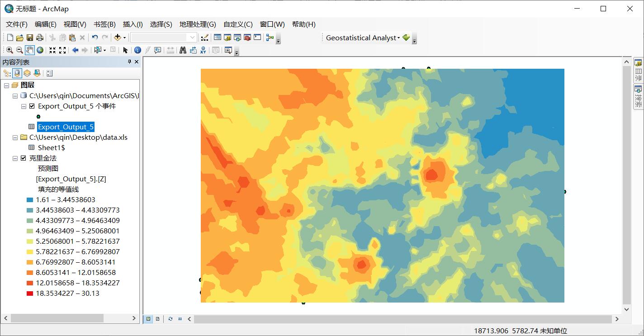Uncheck the 克里金法 layer visibility

pyautogui.click(x=23, y=158)
